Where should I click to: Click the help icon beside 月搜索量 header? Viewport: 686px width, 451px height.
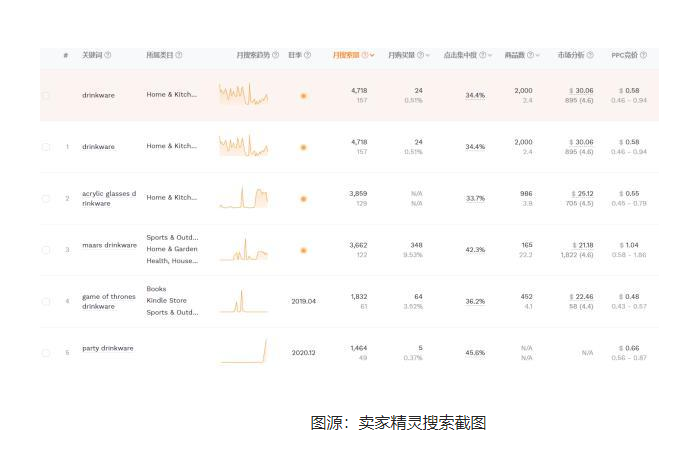tap(365, 55)
